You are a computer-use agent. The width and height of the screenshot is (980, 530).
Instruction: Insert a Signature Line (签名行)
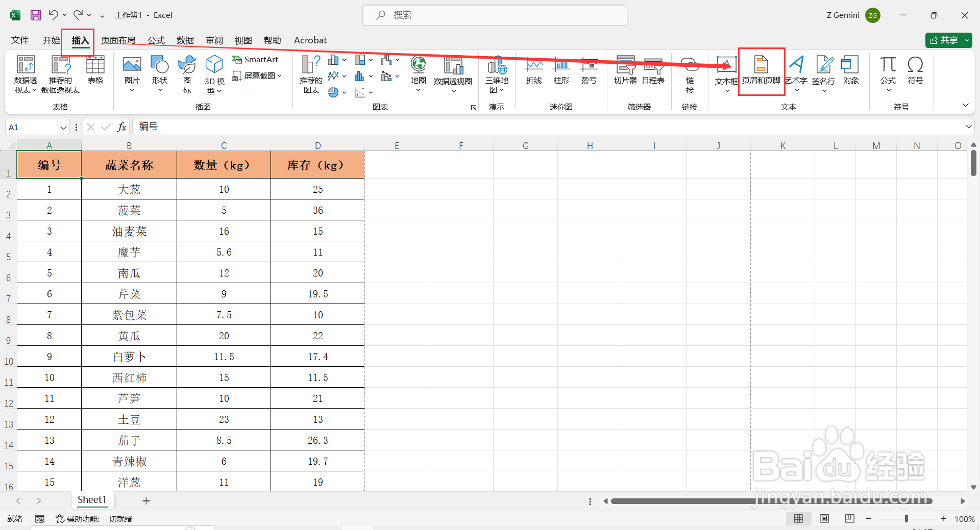pyautogui.click(x=824, y=74)
